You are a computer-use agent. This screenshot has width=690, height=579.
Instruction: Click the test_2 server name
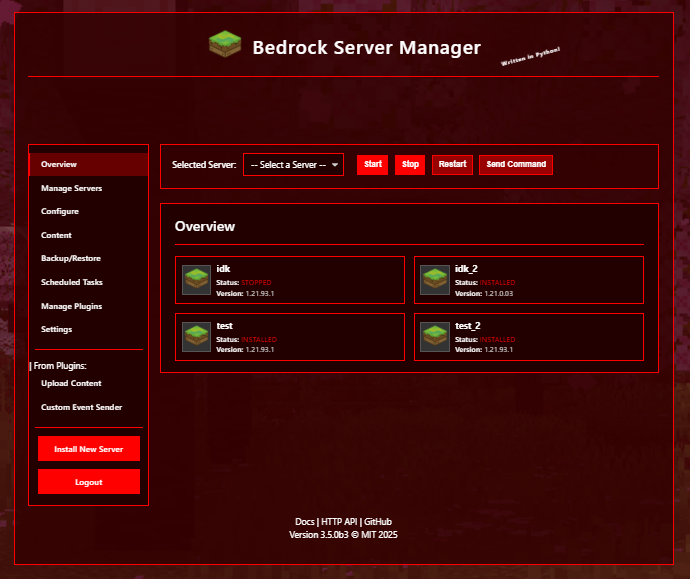coord(467,326)
